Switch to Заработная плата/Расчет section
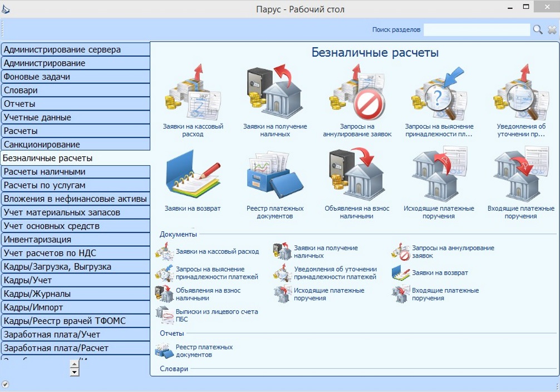Screen dimensions: 560x392 tap(75, 348)
